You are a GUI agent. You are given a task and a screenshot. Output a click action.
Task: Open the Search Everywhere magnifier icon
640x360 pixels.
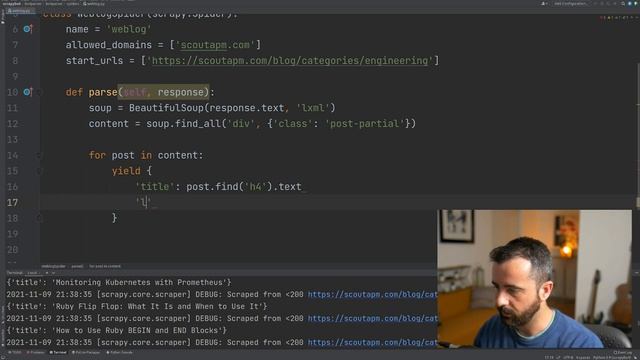[623, 4]
